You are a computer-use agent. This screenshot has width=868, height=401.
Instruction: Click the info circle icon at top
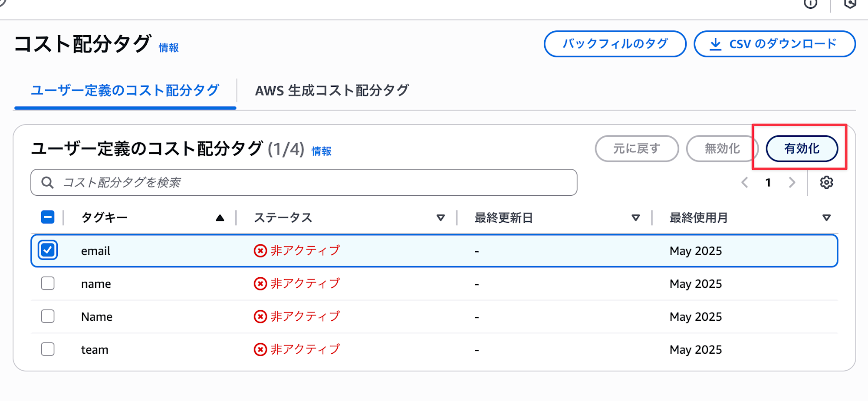[x=810, y=3]
